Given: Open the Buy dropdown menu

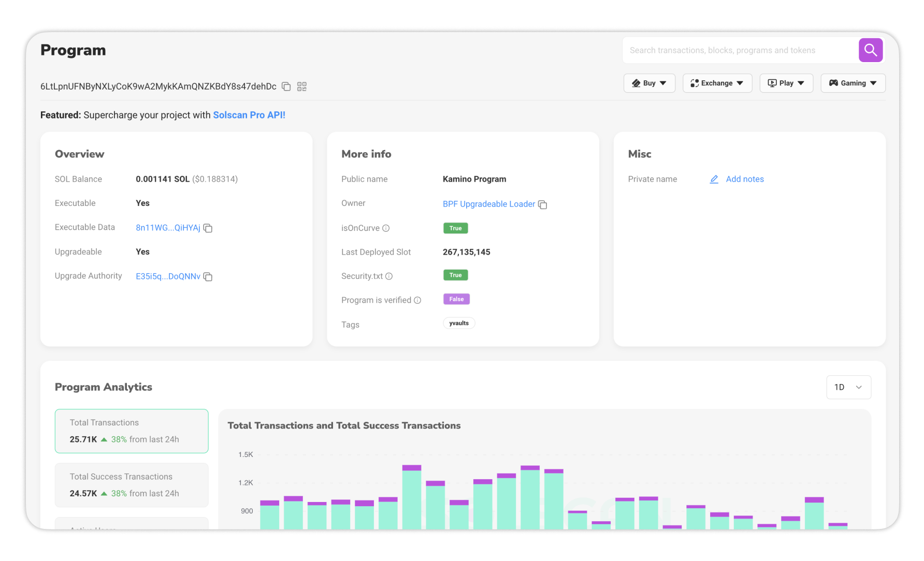Looking at the screenshot, I should tap(649, 83).
